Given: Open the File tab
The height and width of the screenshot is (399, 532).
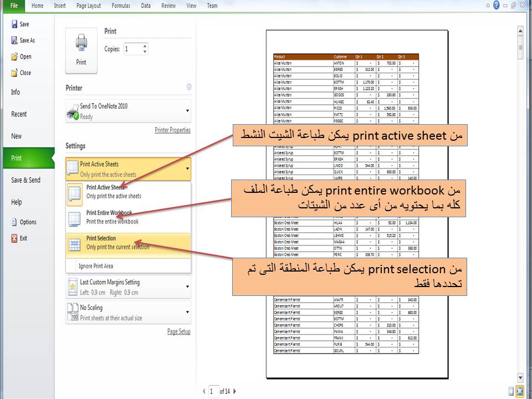Looking at the screenshot, I should click(14, 6).
